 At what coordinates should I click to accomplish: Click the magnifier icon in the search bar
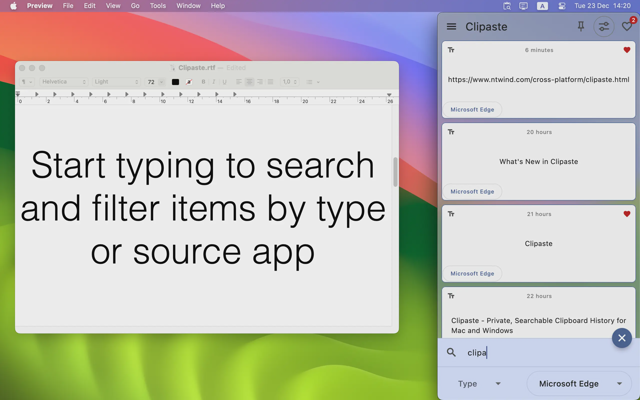[x=451, y=352]
